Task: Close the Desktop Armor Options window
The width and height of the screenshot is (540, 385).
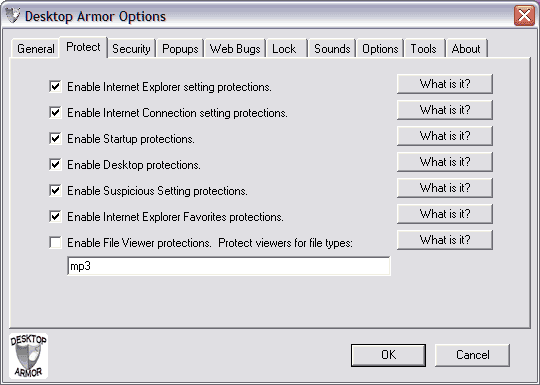Action: pos(524,15)
